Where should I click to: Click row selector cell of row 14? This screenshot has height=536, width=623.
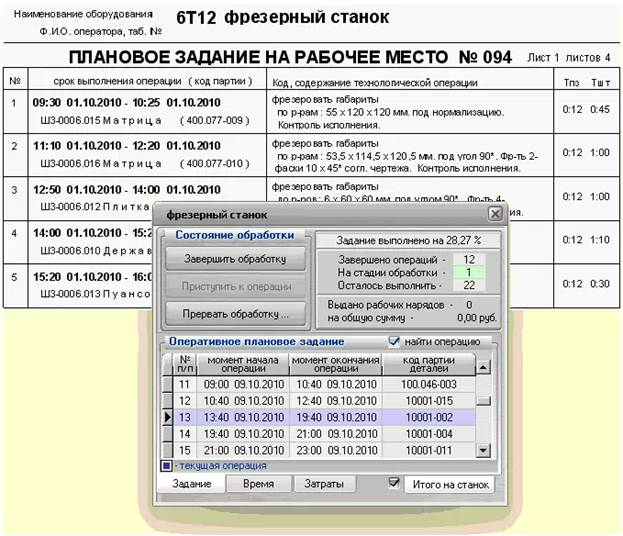coord(168,434)
